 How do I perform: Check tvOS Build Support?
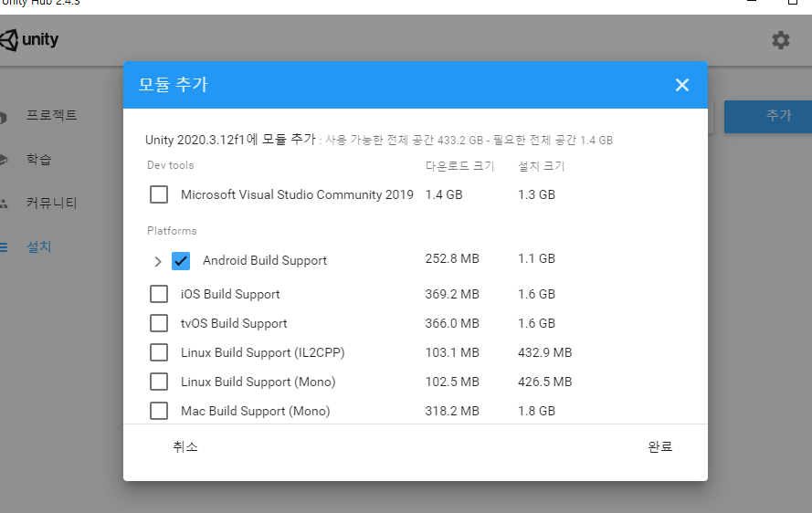[x=159, y=323]
